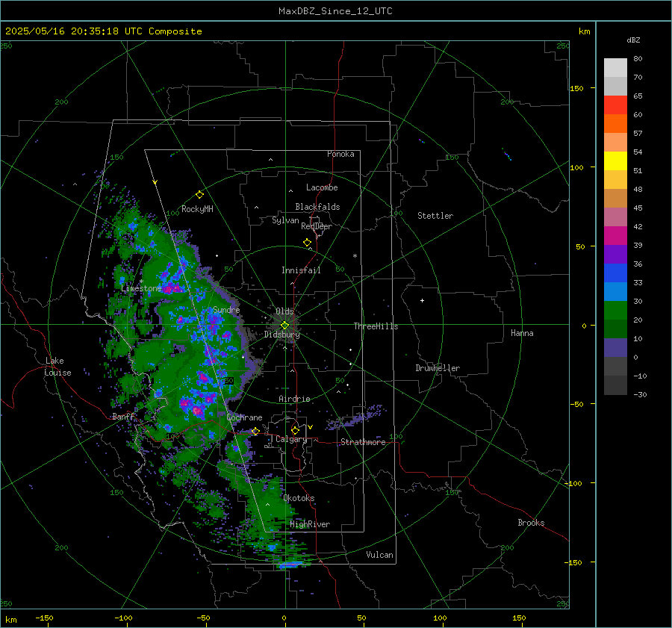Screen dimensions: 672x628
Task: Click the 65 value in the dBZ legend
Action: point(638,96)
